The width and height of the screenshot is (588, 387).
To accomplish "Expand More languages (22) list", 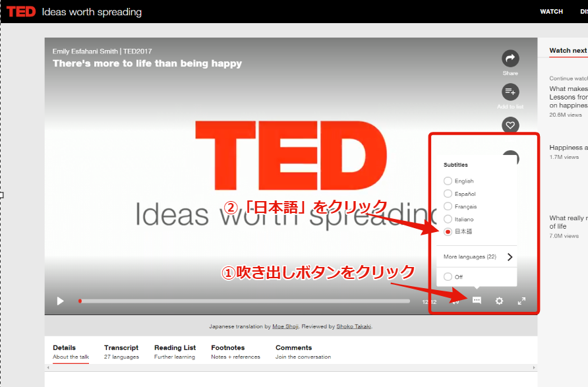I will tap(477, 257).
